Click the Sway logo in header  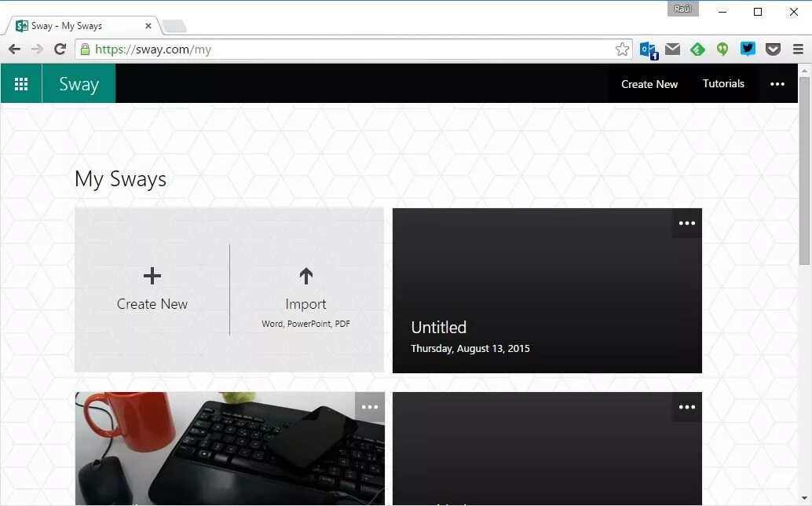(x=79, y=84)
